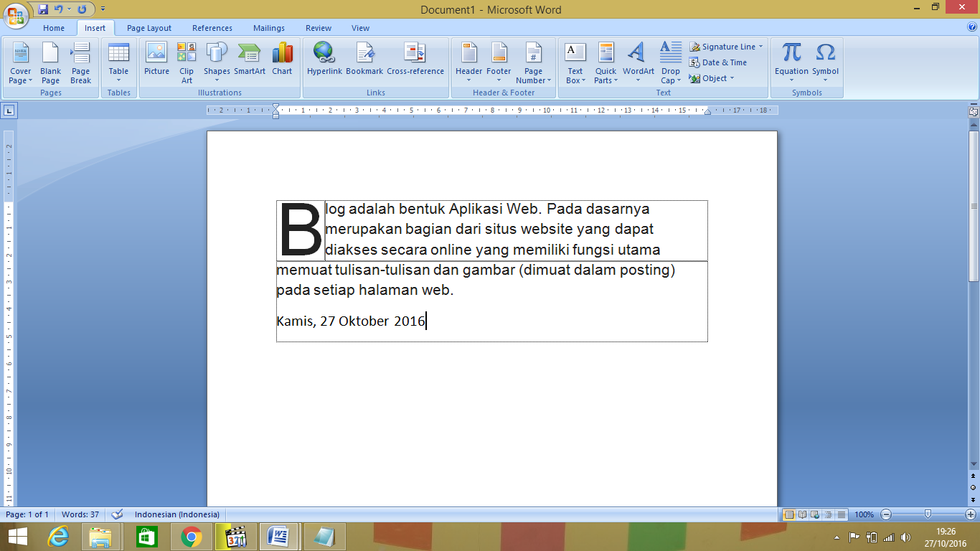Click the vertical scrollbar thumb

(x=974, y=207)
